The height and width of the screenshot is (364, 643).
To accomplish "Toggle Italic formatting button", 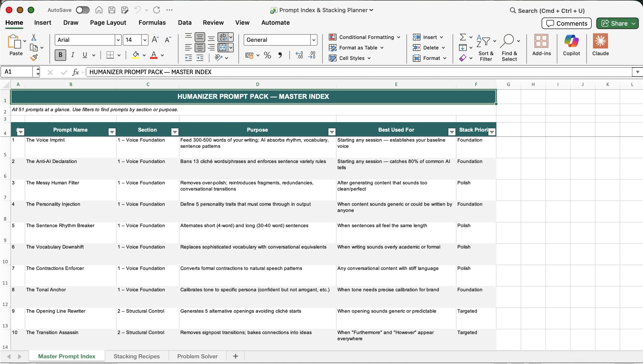I will 73,55.
